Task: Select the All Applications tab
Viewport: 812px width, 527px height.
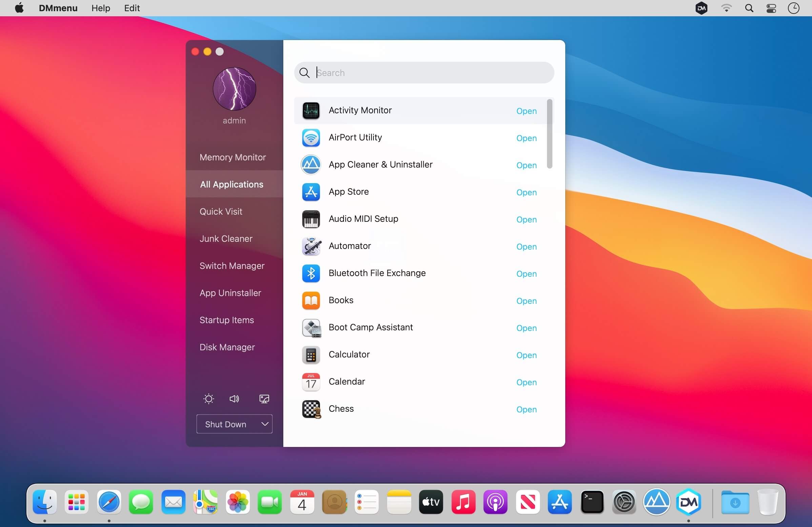Action: coord(235,184)
